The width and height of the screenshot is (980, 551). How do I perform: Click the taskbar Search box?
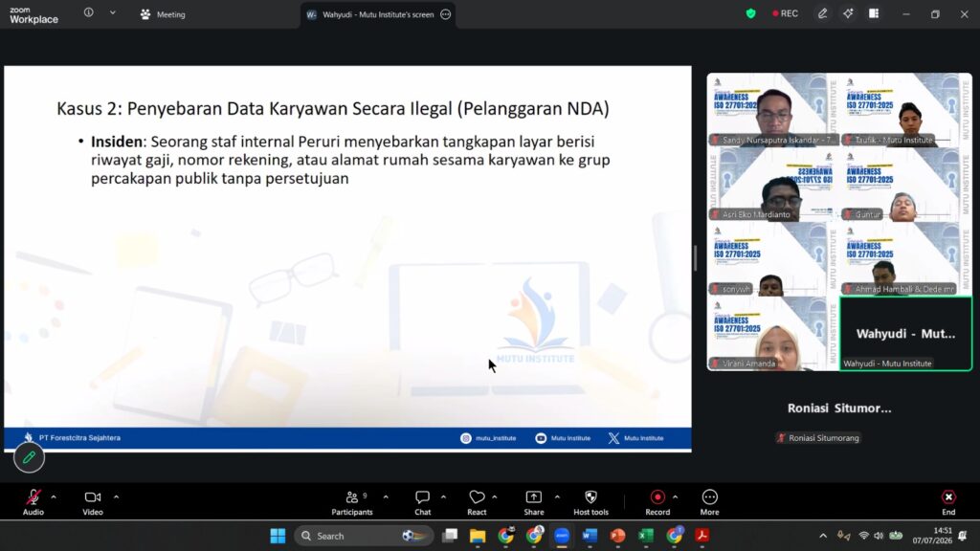[x=364, y=536]
